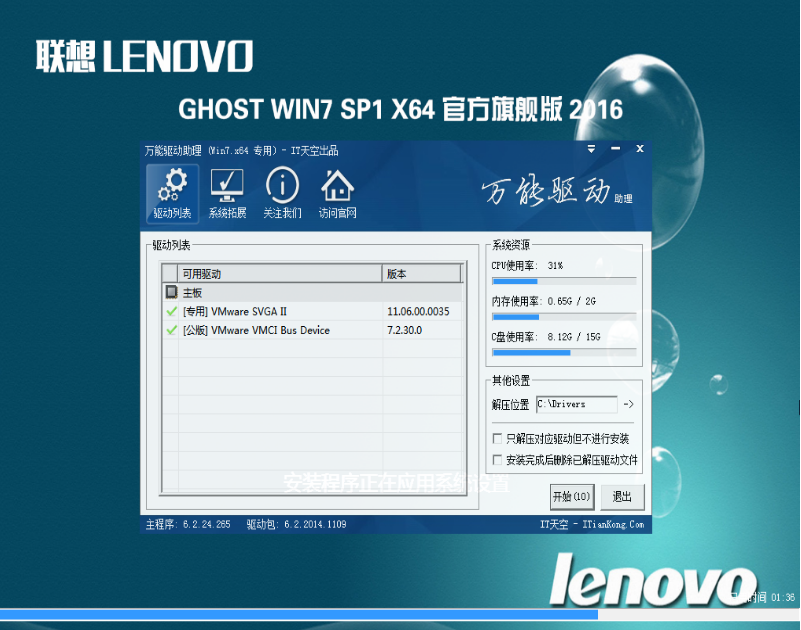Select the [专用] VMware SVGA II row
This screenshot has height=630, width=801.
pos(312,311)
